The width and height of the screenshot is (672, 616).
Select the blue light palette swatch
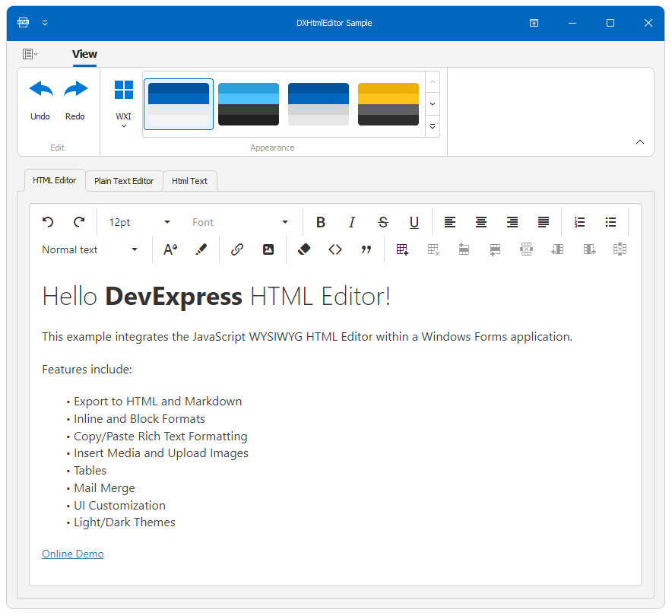tap(179, 104)
